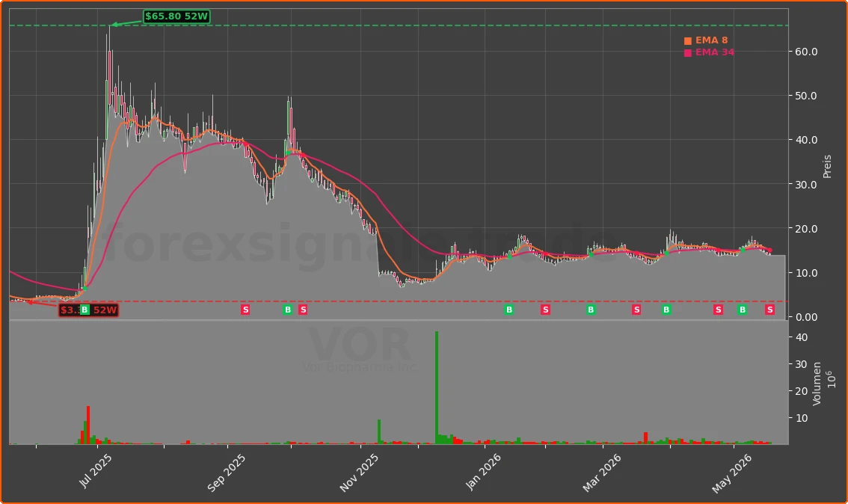Click the 0.00 price axis value
The image size is (848, 504).
coord(806,317)
